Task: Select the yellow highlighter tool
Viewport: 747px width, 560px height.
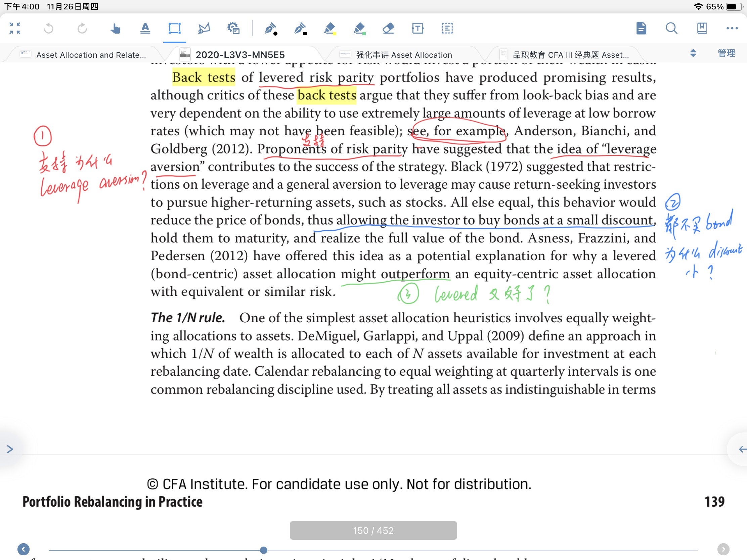Action: pyautogui.click(x=329, y=28)
